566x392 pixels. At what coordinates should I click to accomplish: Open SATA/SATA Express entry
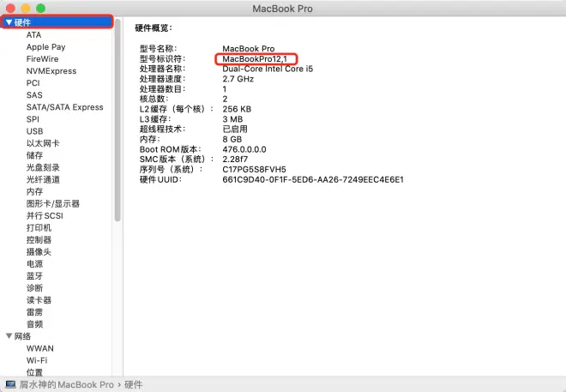(x=64, y=107)
